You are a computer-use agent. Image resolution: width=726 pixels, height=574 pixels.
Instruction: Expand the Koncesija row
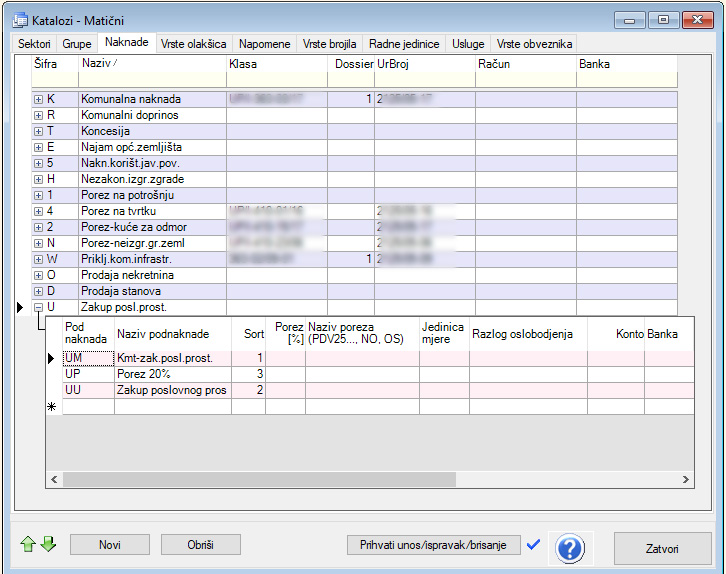38,131
